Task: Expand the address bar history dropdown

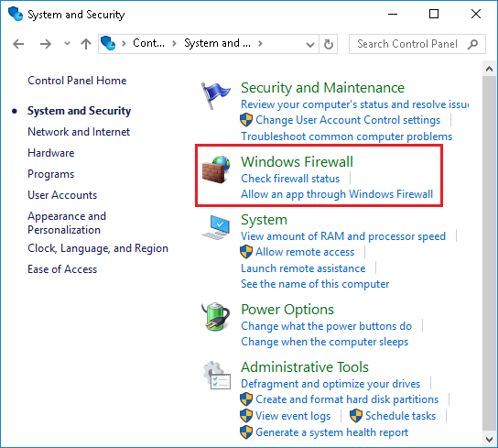Action: [x=310, y=44]
